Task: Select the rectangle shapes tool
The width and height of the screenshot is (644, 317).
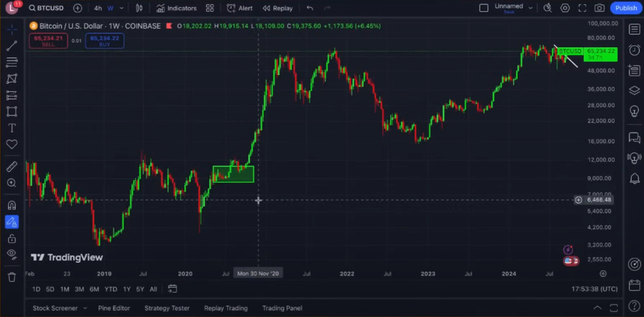Action: pos(12,112)
